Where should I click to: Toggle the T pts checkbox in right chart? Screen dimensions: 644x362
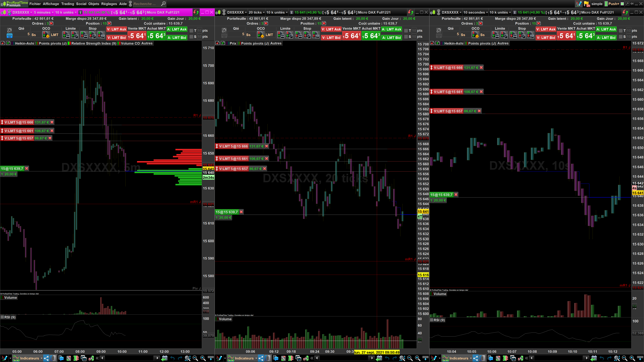[x=621, y=31]
